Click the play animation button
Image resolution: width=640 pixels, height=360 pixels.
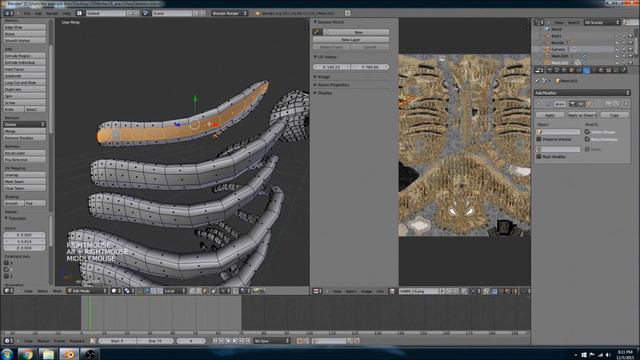click(235, 340)
